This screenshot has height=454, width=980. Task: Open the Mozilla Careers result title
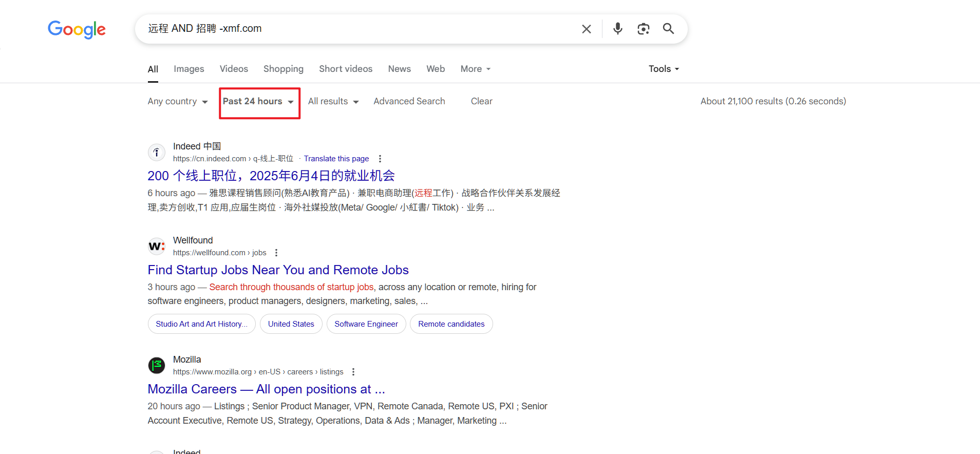point(266,389)
